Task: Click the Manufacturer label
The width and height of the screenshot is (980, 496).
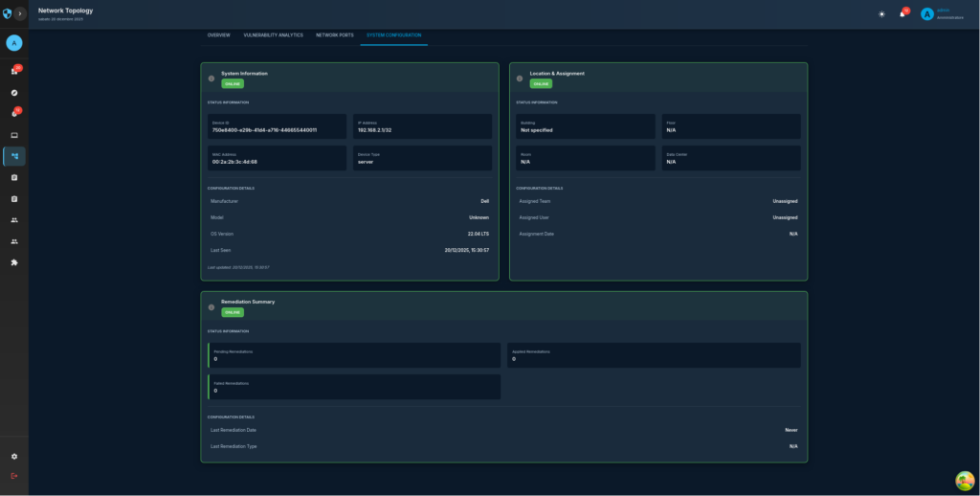Action: coord(224,201)
